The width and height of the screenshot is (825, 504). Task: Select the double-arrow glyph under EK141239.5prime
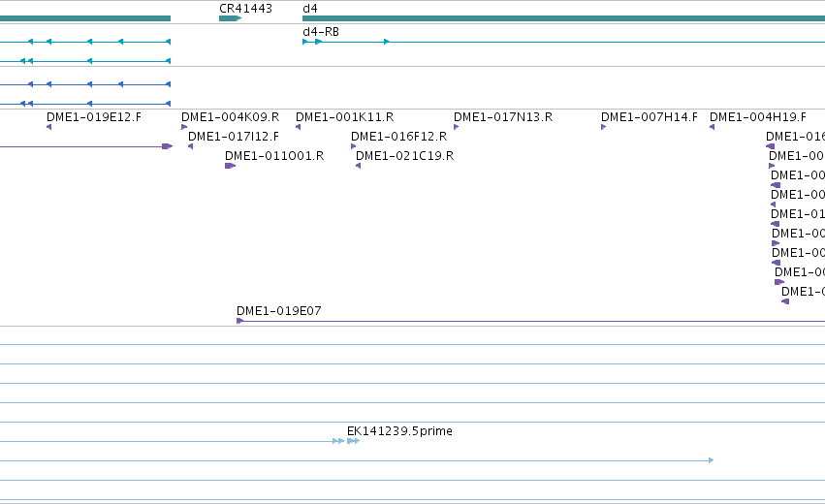tap(354, 441)
